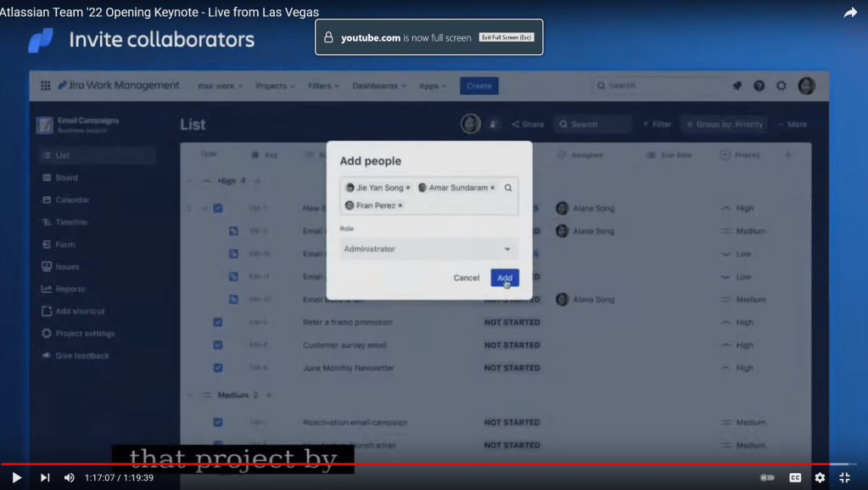Exit full screen using player corner icon
The height and width of the screenshot is (490, 868).
point(844,477)
